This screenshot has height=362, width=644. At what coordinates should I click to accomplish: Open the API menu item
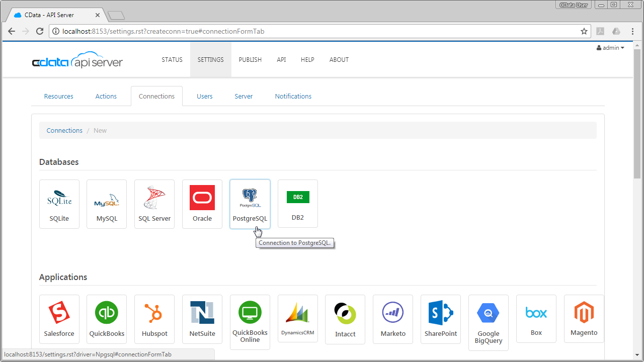point(281,59)
